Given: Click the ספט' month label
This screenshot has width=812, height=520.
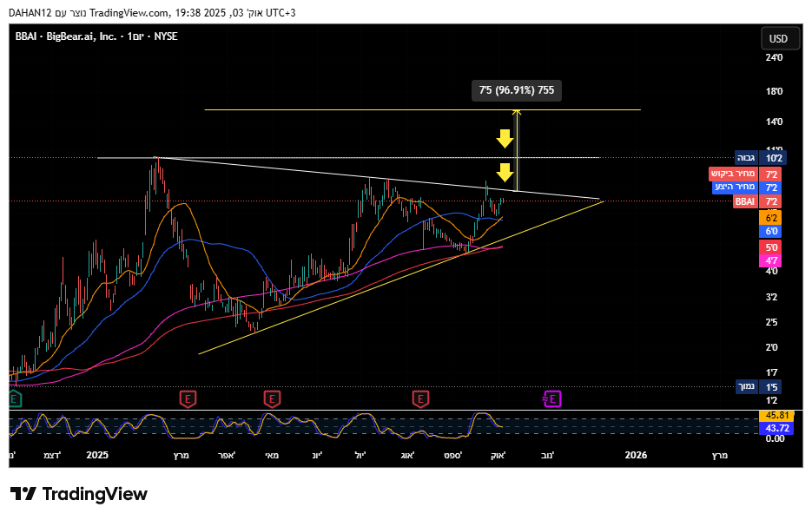Looking at the screenshot, I should [453, 455].
